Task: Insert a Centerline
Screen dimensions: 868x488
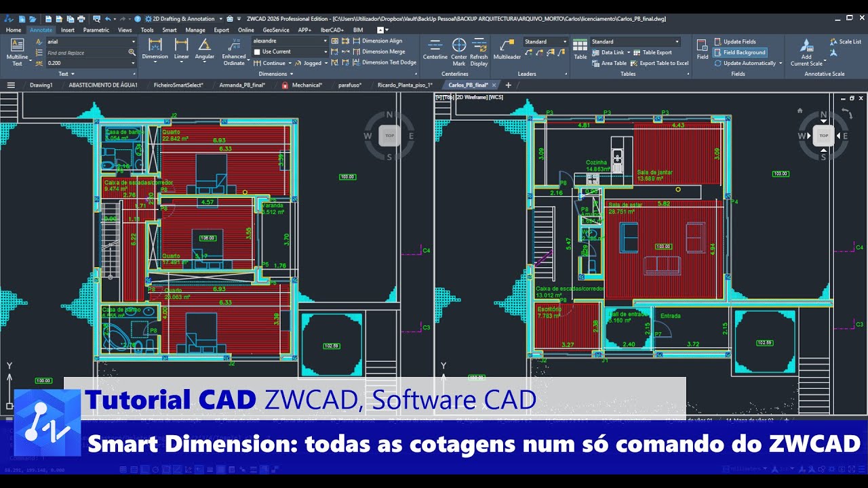Action: pyautogui.click(x=435, y=49)
